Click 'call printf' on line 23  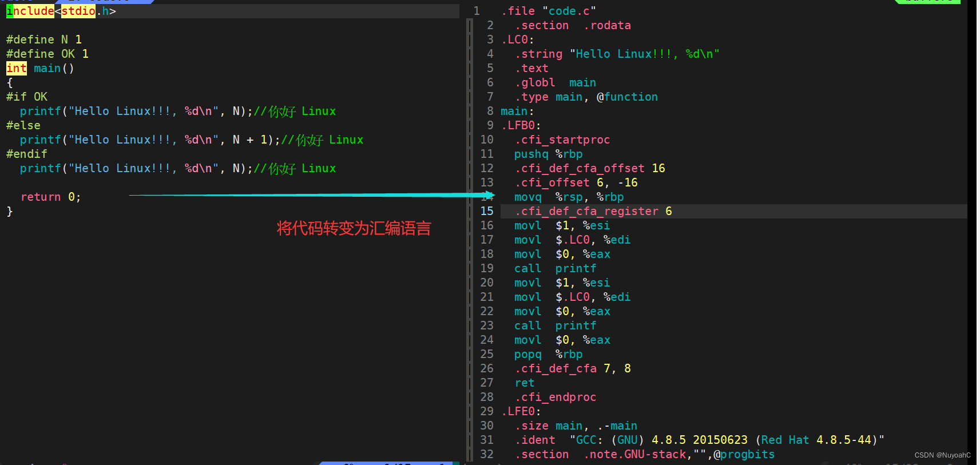point(556,325)
